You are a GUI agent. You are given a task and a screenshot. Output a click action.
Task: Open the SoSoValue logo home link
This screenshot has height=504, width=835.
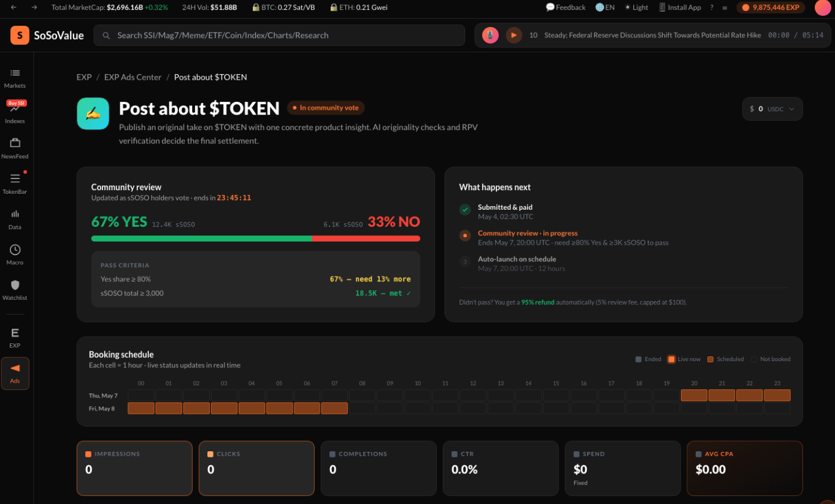click(x=47, y=35)
